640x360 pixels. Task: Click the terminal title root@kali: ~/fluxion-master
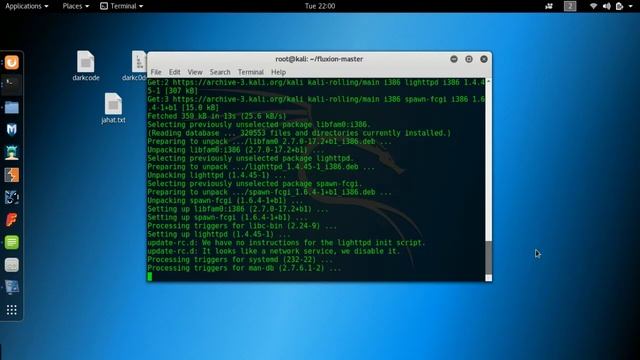coord(319,59)
